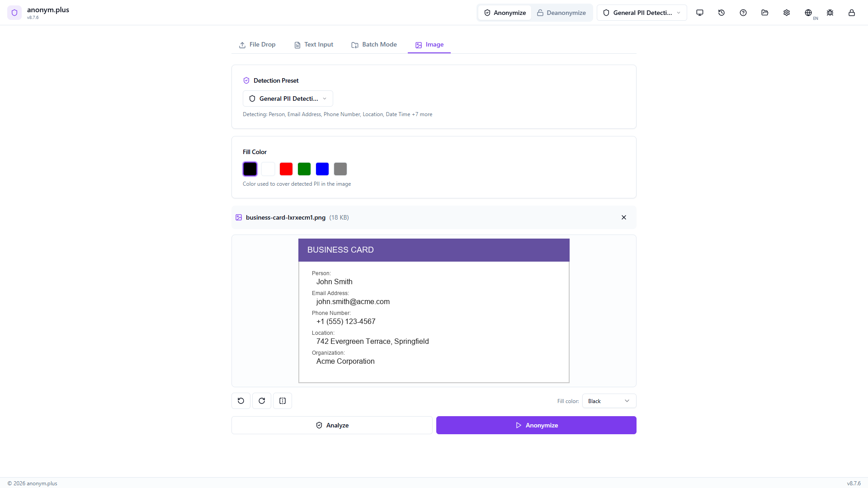868x488 pixels.
Task: Open the General PII Detection dropdown in header
Action: click(642, 13)
